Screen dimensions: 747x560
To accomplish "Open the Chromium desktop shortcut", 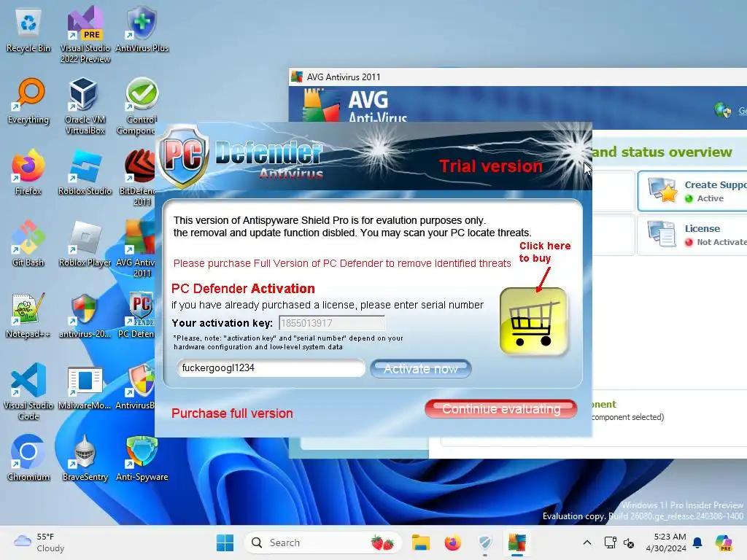I will [28, 458].
